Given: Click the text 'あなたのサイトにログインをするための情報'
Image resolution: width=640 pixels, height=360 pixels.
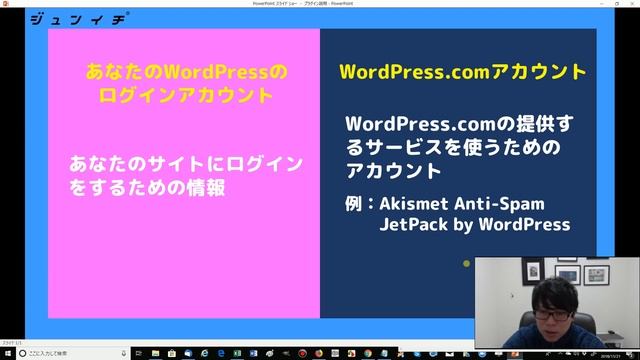Looking at the screenshot, I should click(186, 176).
